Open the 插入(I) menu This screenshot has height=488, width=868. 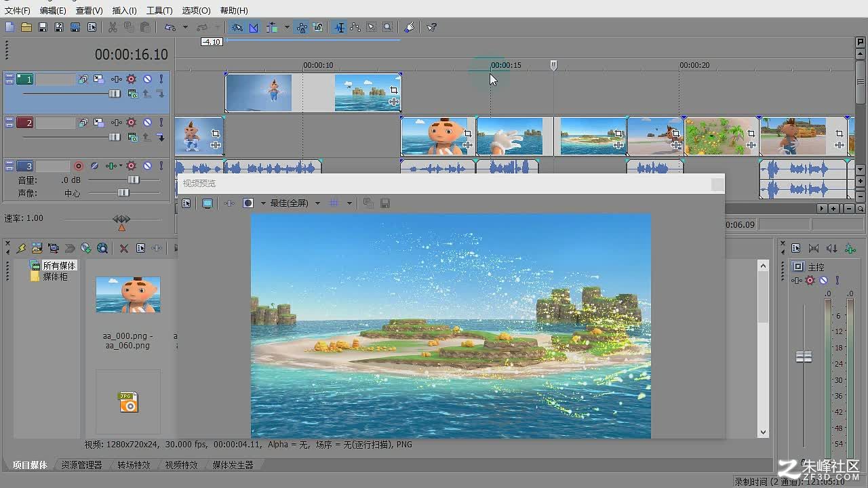[x=124, y=10]
